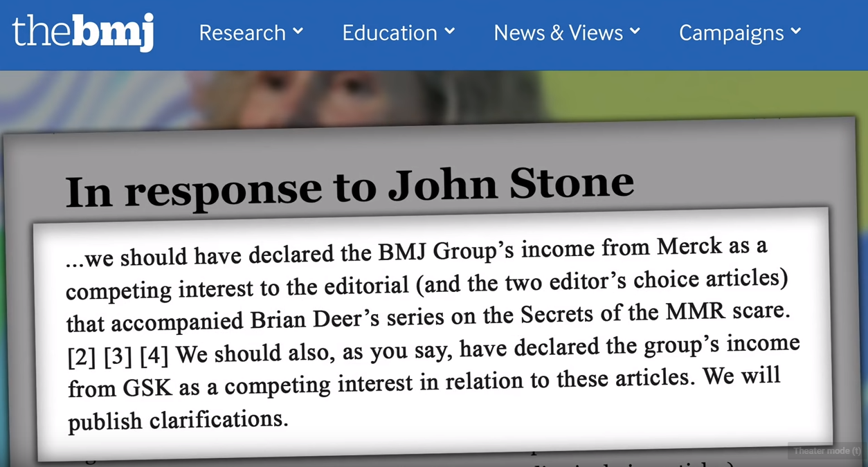Screen dimensions: 868x467
Task: Expand the chevron beside Campaigns
Action: click(x=796, y=31)
